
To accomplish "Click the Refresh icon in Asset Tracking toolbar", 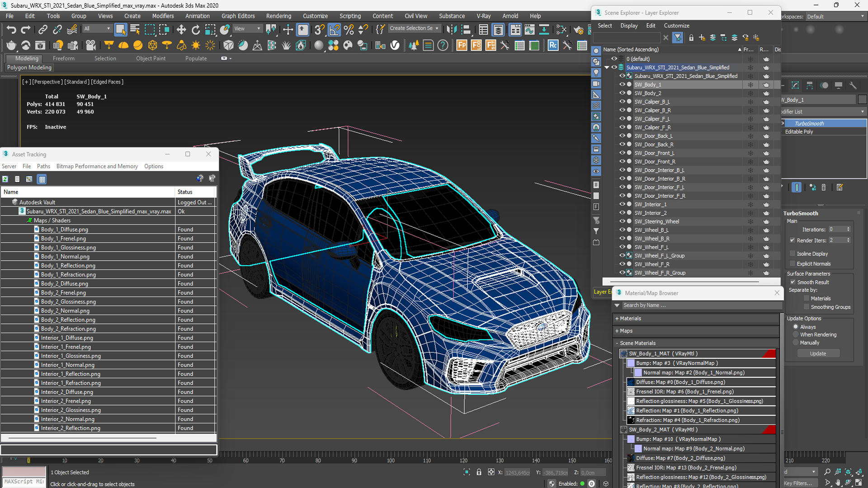I will click(5, 179).
